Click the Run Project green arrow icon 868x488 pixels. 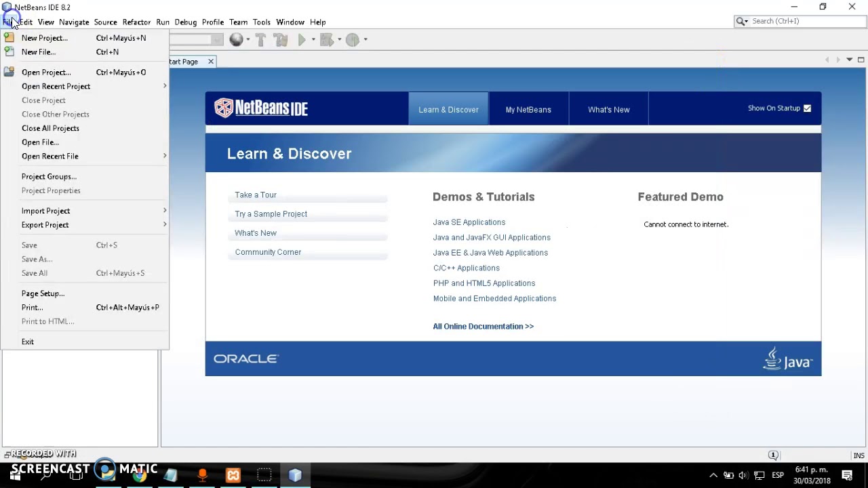pos(302,40)
